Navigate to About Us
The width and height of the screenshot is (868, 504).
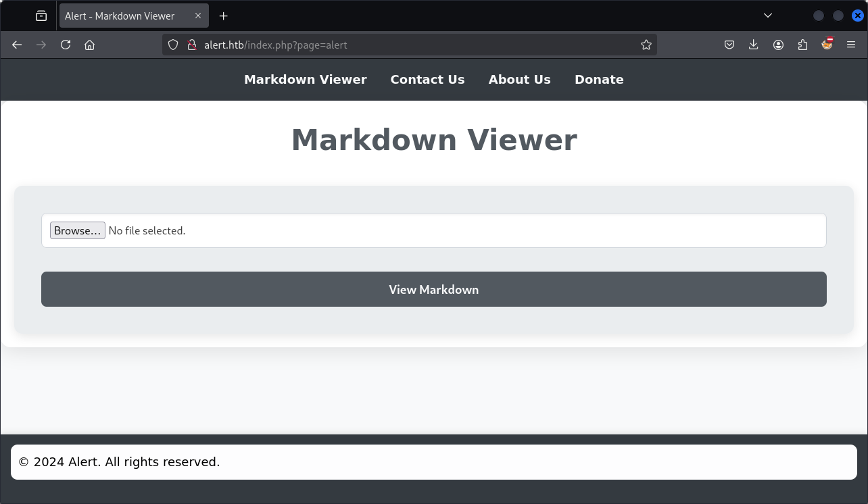(519, 80)
